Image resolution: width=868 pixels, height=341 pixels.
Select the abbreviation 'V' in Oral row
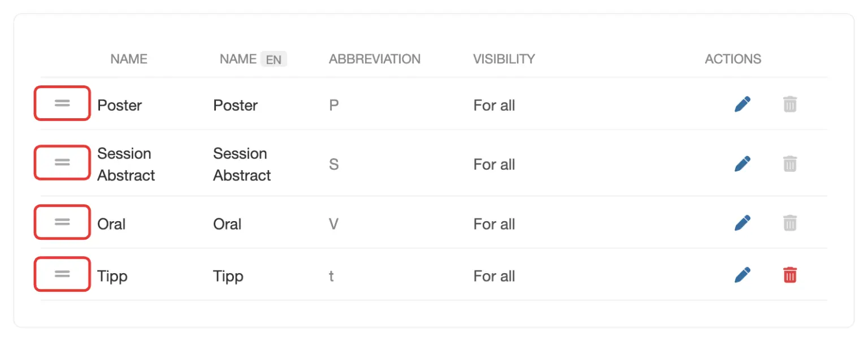coord(333,224)
